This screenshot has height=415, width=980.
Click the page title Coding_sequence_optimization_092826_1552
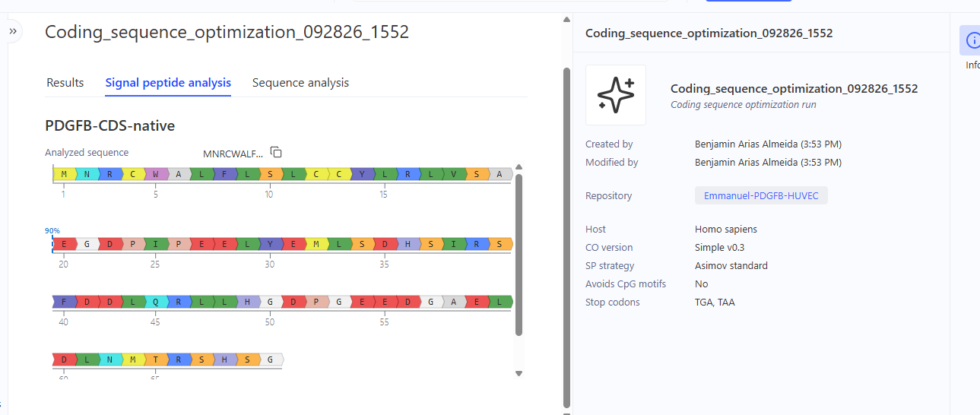(x=227, y=32)
